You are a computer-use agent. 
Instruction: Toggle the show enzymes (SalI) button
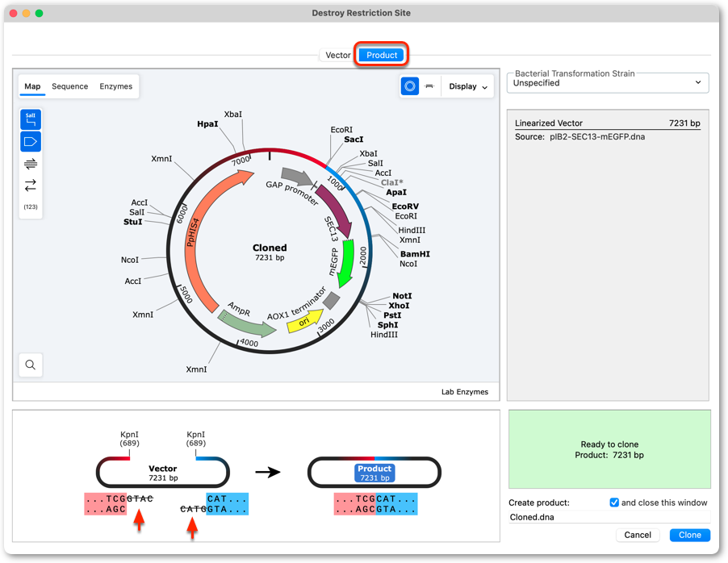[31, 119]
